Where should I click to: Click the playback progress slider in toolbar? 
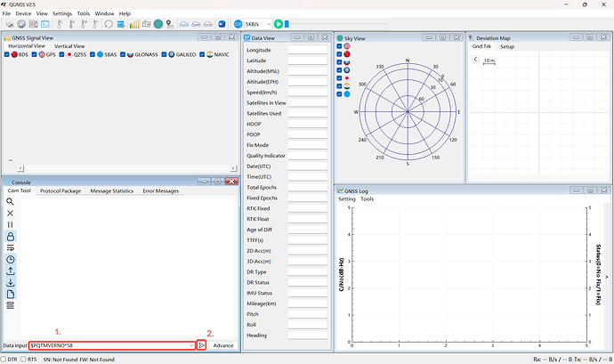point(336,24)
